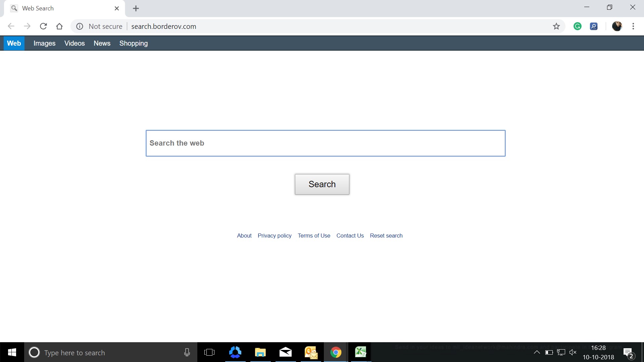Click the site info icon near Not secure
The height and width of the screenshot is (362, 644).
(x=80, y=26)
